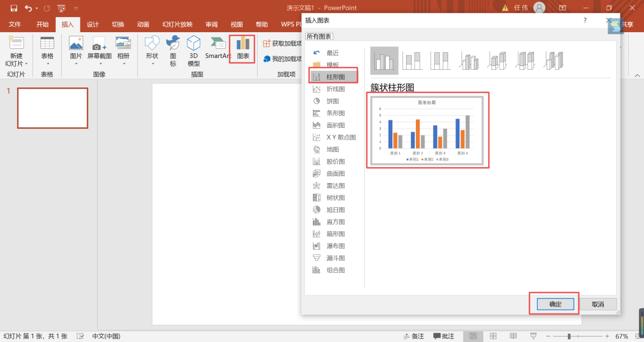
Task: Toggle the 备注 notes pane in status bar
Action: pyautogui.click(x=412, y=336)
